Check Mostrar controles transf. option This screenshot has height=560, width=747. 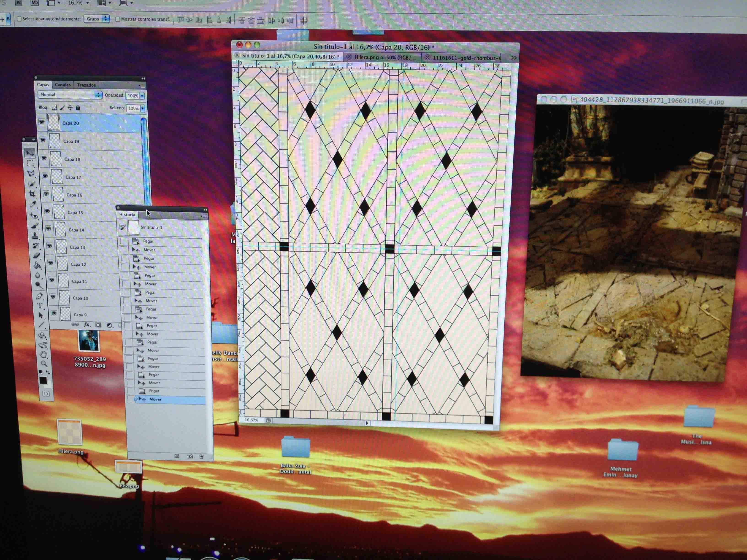[x=118, y=19]
